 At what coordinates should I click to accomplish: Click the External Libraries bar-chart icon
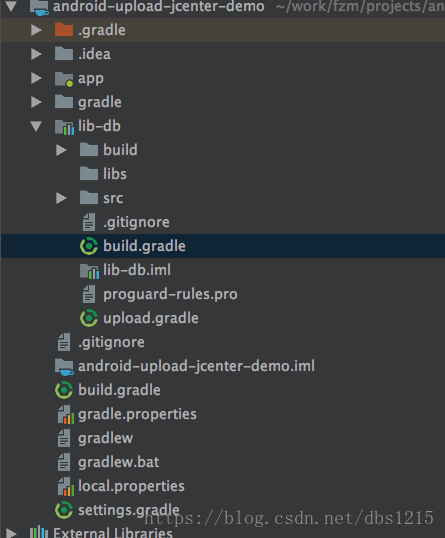pos(39,532)
